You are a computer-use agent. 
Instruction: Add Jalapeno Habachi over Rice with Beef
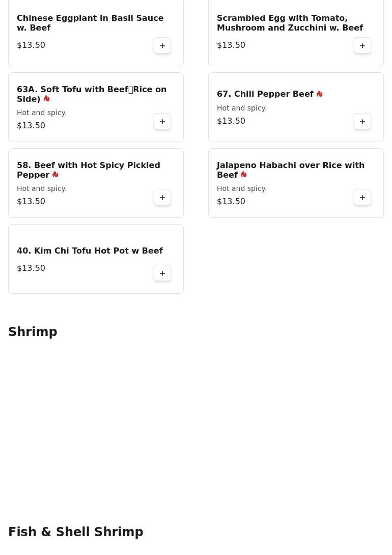(362, 198)
